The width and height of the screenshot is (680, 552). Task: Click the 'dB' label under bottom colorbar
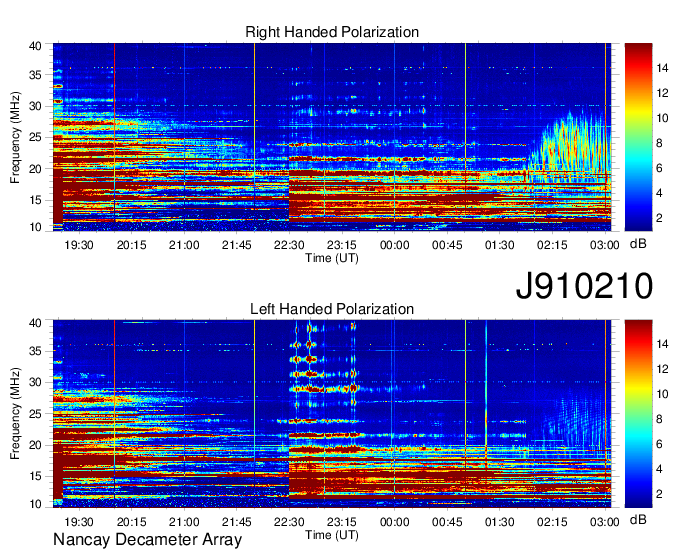638,519
